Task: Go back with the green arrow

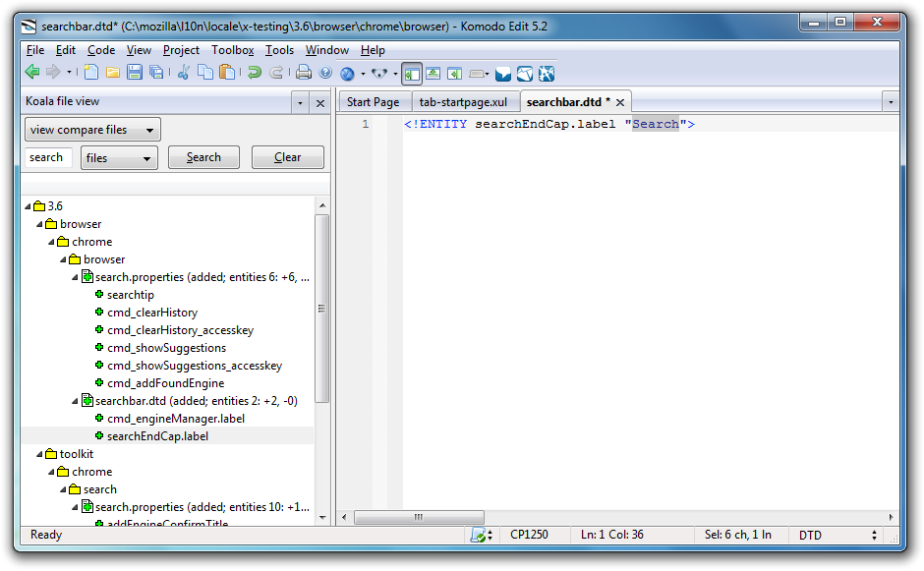Action: 32,73
